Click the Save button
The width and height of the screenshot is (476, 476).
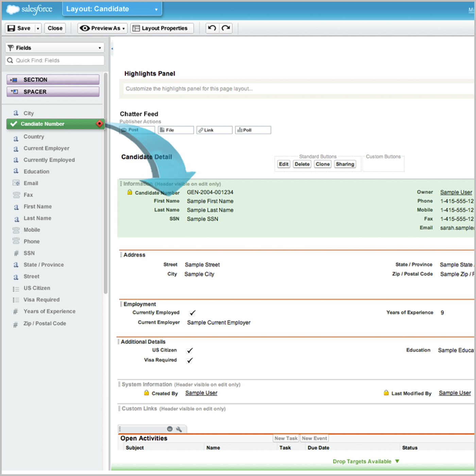(x=19, y=28)
